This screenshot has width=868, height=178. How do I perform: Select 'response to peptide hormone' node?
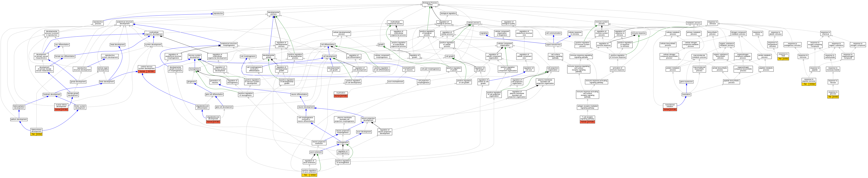(809, 82)
